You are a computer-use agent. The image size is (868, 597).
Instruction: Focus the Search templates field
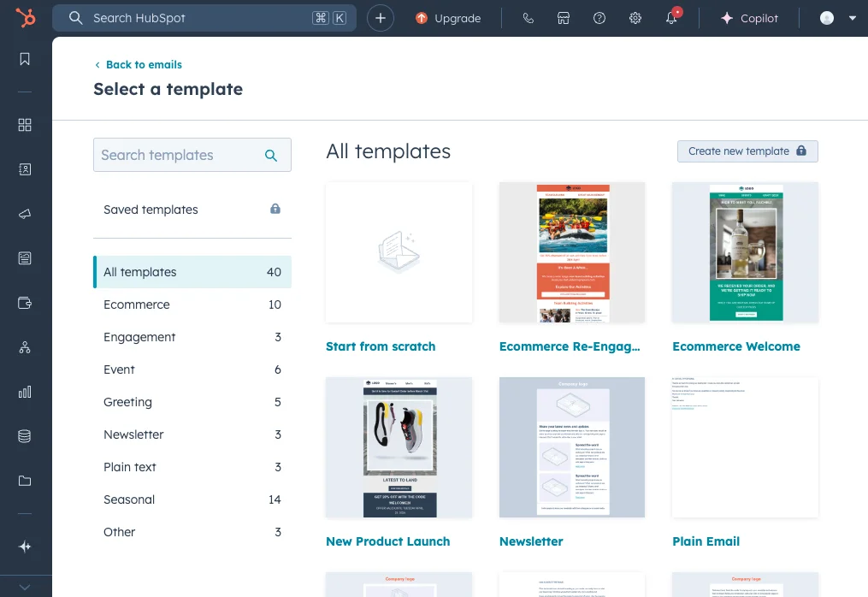[192, 155]
